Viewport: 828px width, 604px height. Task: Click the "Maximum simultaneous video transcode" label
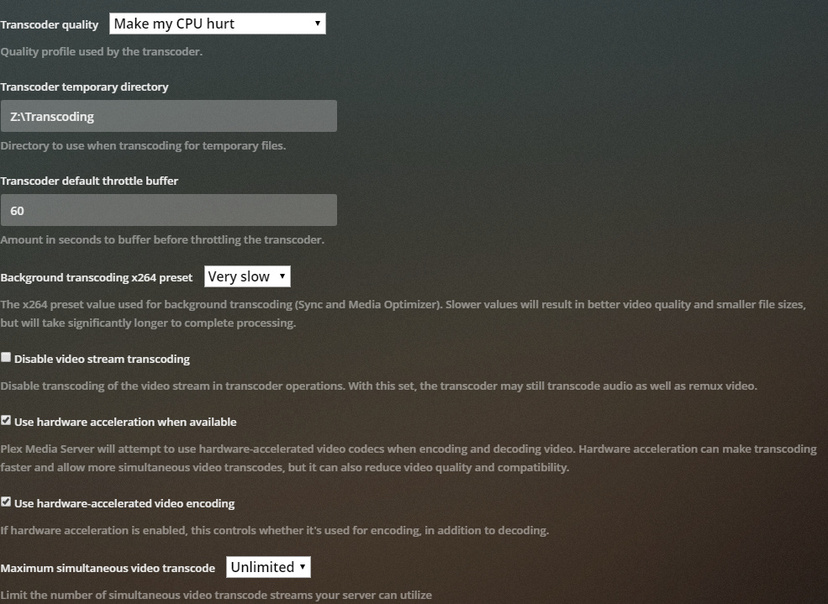pyautogui.click(x=108, y=569)
